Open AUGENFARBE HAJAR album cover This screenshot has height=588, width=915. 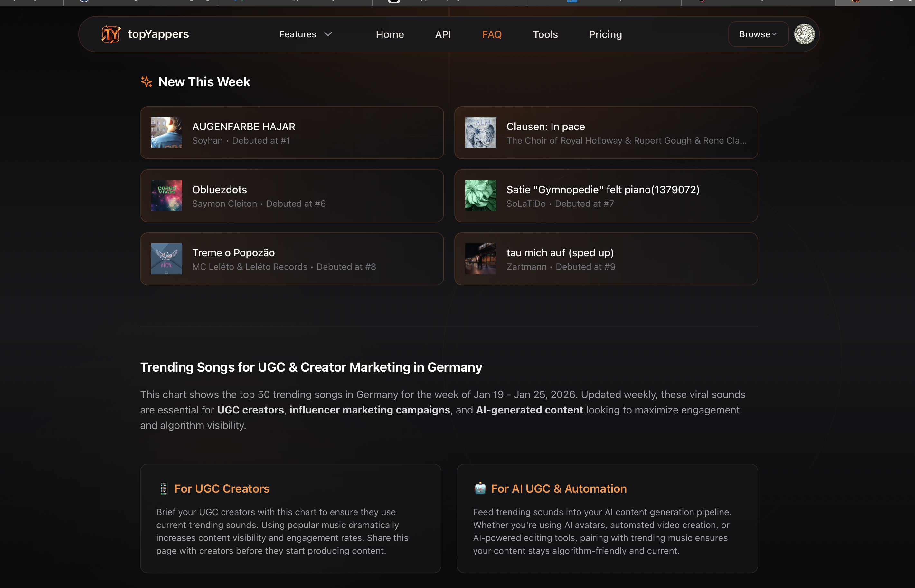pyautogui.click(x=166, y=132)
